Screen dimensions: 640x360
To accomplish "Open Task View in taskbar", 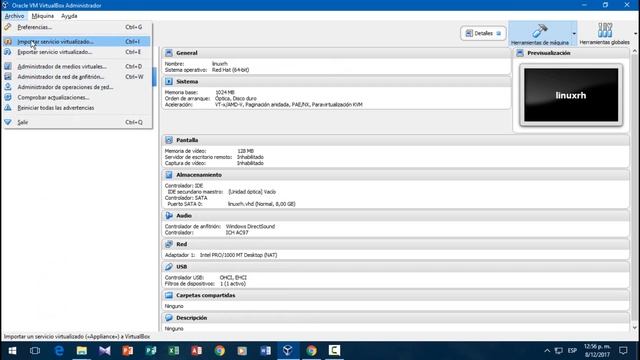I will click(x=35, y=351).
